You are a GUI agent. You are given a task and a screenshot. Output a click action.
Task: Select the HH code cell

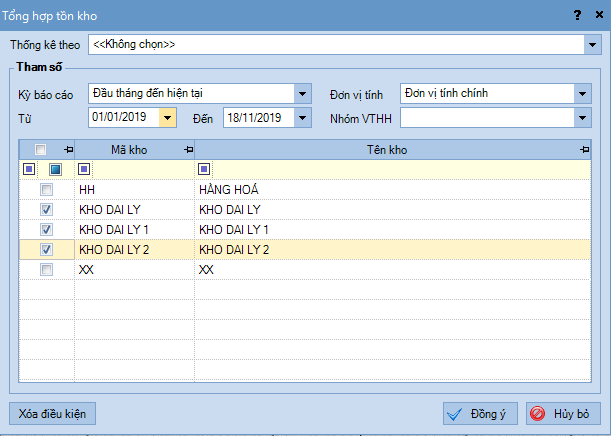coord(134,190)
